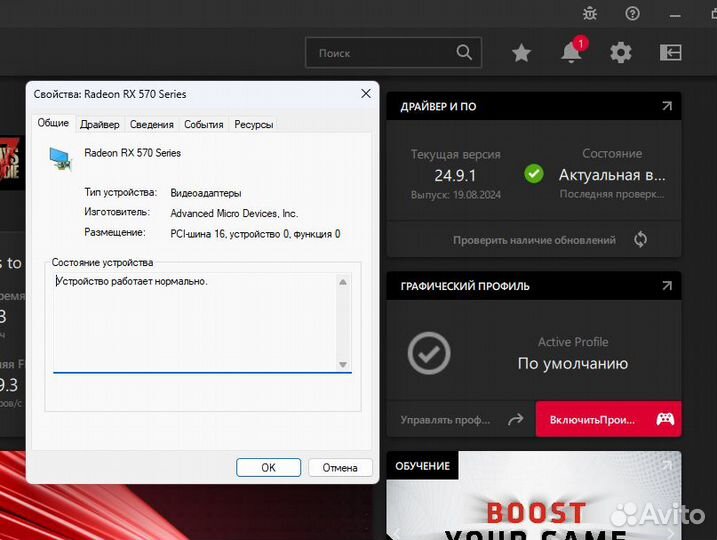Switch to the Драйвер tab

click(100, 124)
